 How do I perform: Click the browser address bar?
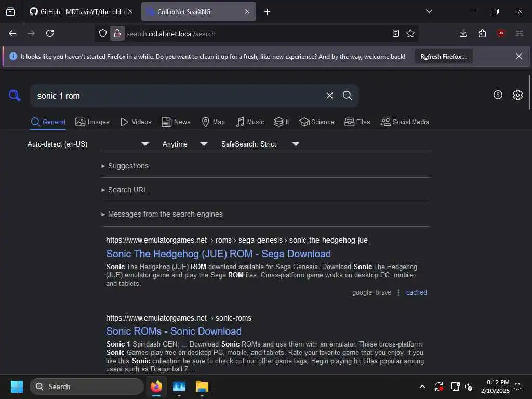256,34
